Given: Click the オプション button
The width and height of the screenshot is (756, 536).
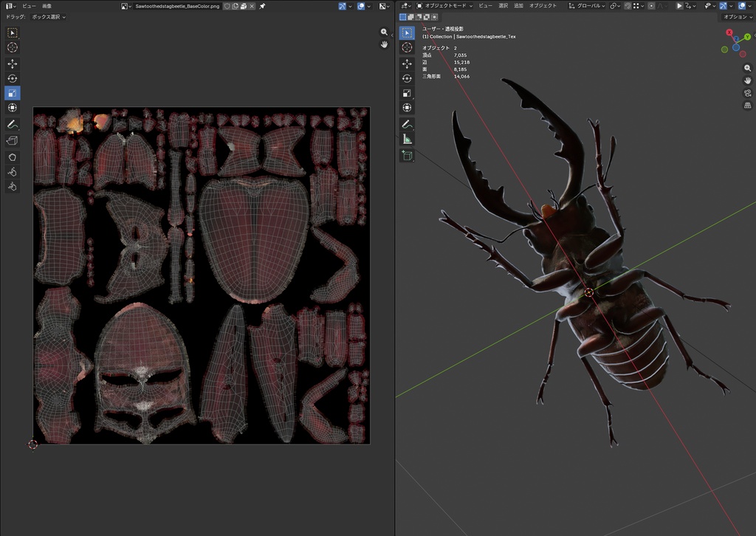Looking at the screenshot, I should 738,17.
